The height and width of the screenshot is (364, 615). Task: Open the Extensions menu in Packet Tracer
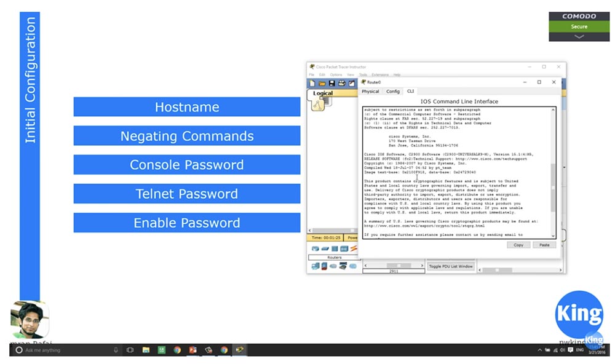[380, 74]
